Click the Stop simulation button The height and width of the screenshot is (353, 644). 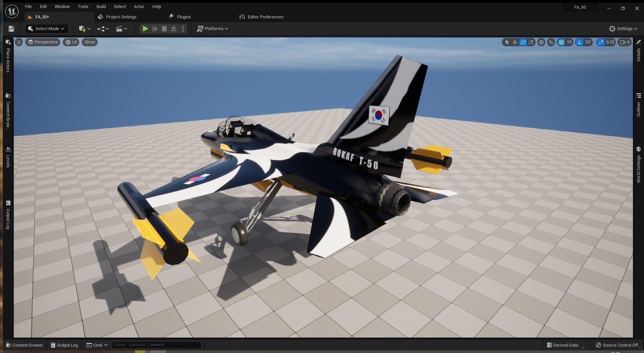[164, 29]
